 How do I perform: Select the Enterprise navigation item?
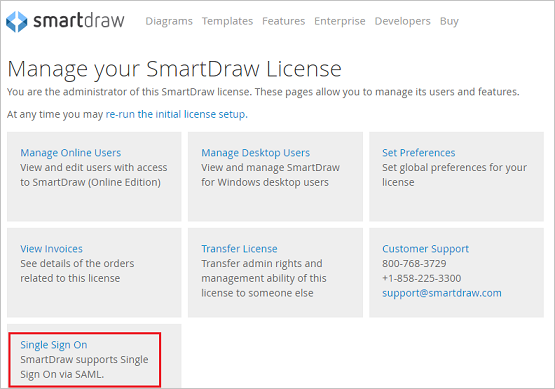click(x=340, y=21)
